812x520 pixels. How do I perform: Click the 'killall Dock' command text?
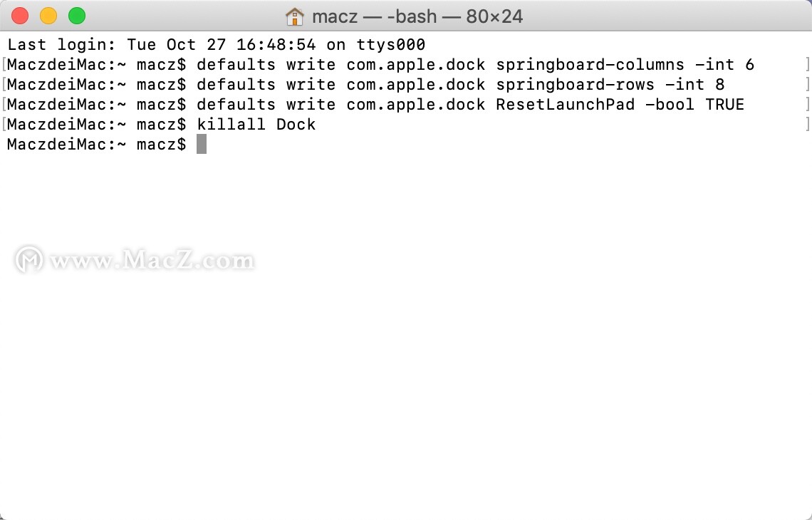[x=256, y=125]
